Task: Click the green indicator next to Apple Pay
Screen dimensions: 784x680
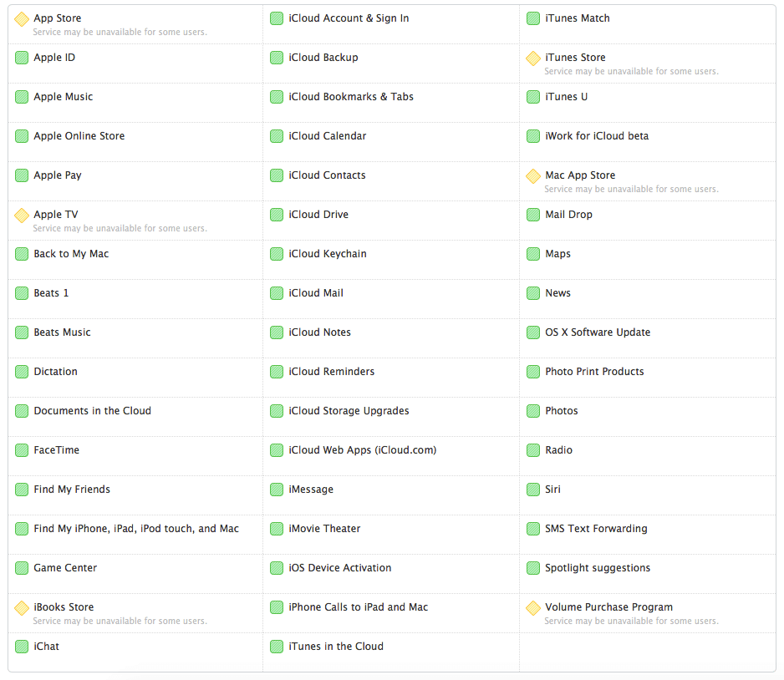Action: [22, 175]
